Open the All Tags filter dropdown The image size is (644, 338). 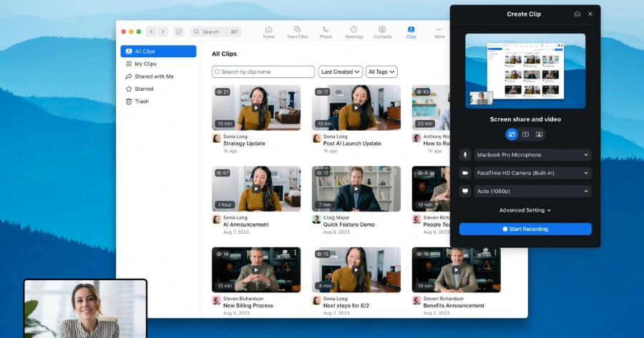pos(381,72)
